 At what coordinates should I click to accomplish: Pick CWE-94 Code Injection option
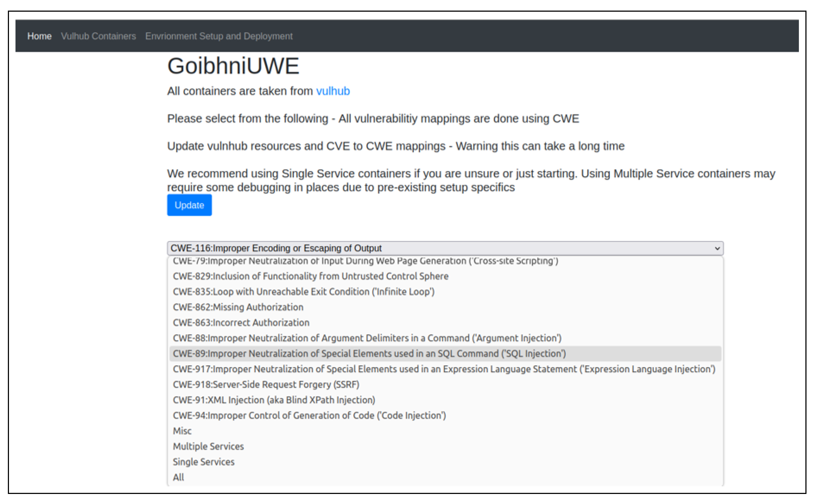[x=309, y=415]
